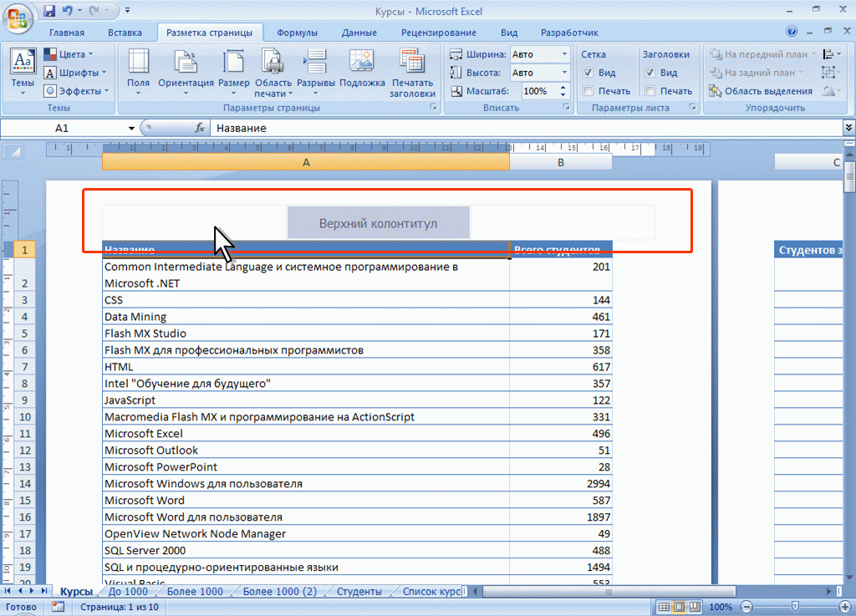Click the zoom slider handle
Screen dimensions: 856x616
coord(796,607)
